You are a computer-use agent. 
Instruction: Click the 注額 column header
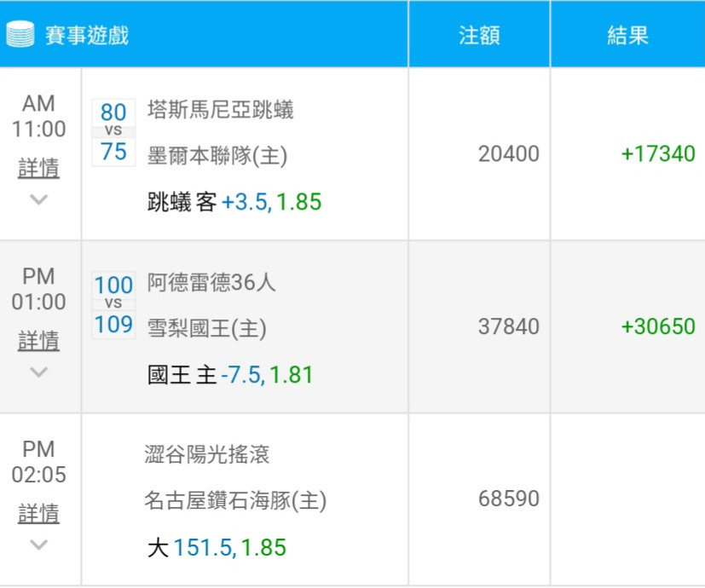click(479, 35)
